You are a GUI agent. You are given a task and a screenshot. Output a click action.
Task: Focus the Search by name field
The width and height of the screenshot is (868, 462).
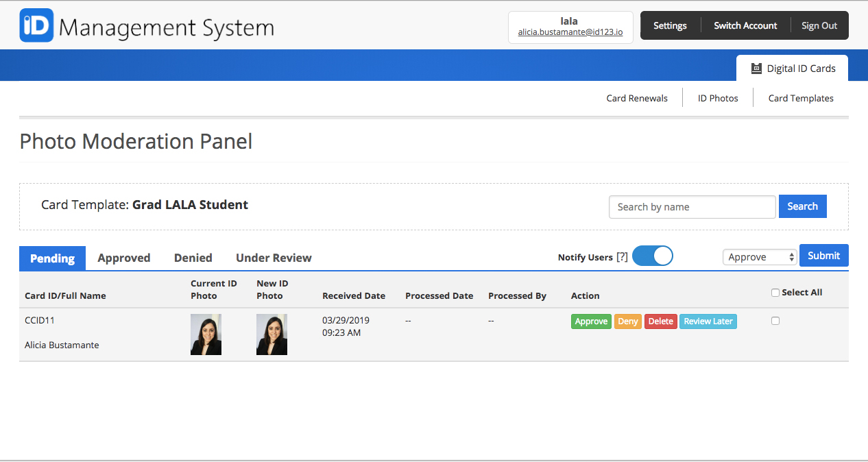(x=692, y=207)
